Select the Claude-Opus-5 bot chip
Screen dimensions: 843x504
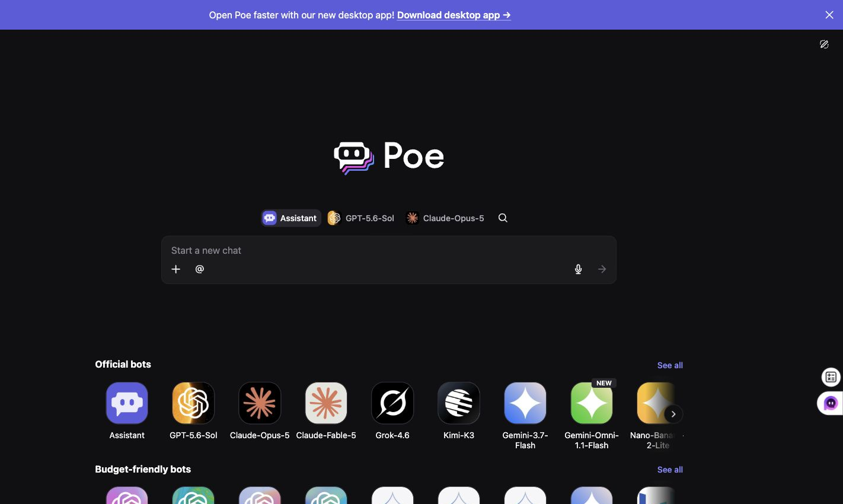pyautogui.click(x=445, y=218)
